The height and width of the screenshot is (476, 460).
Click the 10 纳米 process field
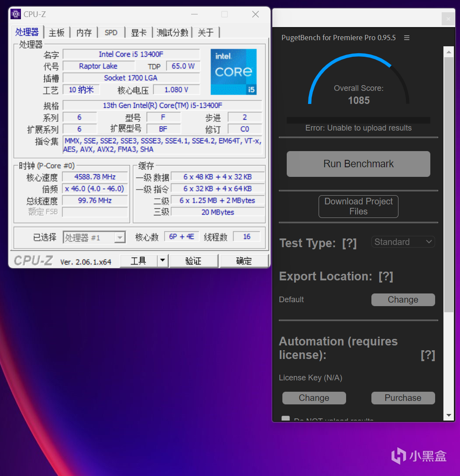pos(81,90)
